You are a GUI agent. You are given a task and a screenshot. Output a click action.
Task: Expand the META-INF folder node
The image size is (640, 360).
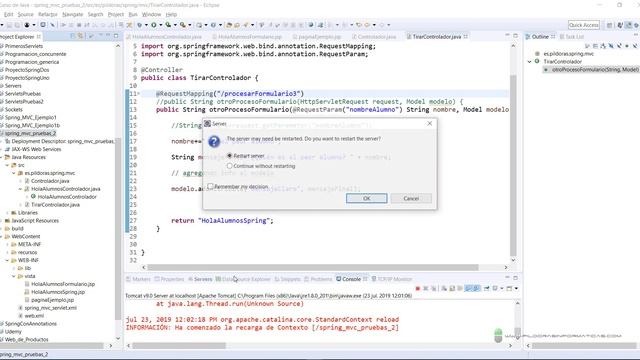coord(7,244)
